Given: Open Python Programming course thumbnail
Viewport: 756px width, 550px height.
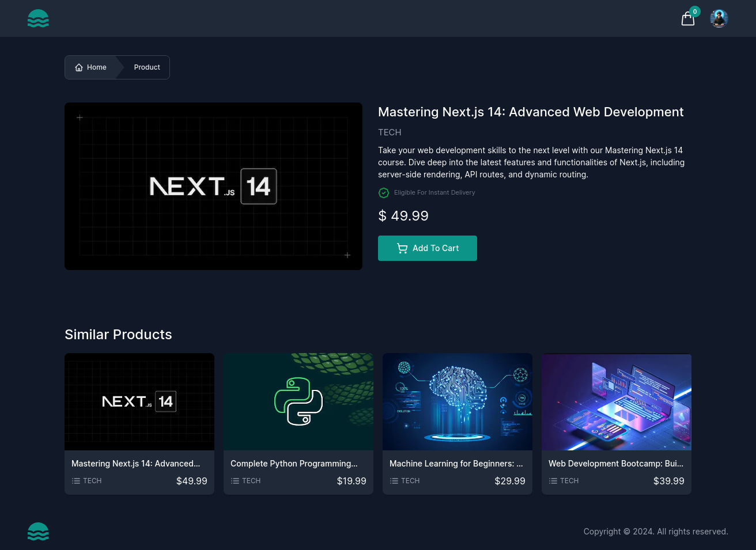Looking at the screenshot, I should pyautogui.click(x=298, y=401).
